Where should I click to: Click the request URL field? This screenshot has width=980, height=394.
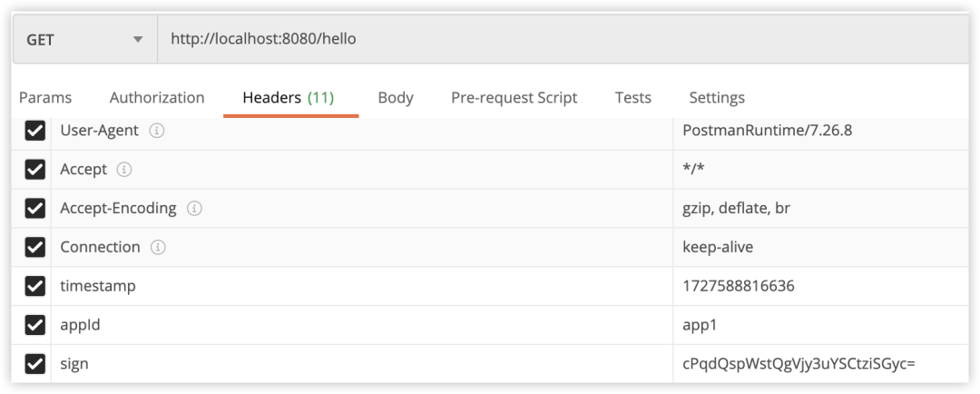[563, 39]
